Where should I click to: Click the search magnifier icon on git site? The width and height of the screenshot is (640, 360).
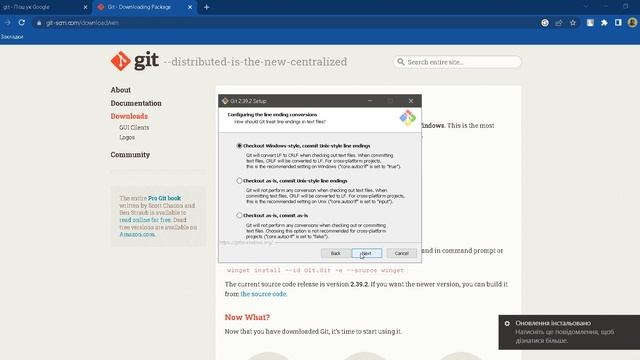click(x=401, y=62)
